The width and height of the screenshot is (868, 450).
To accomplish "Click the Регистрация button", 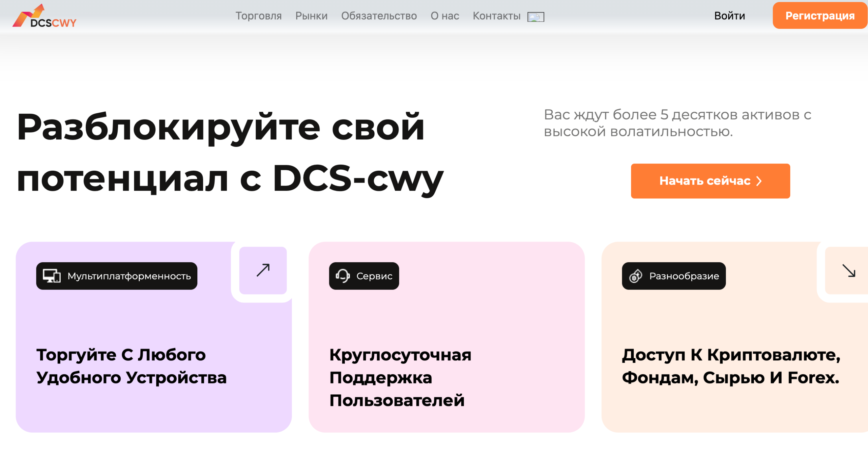I will tap(820, 16).
